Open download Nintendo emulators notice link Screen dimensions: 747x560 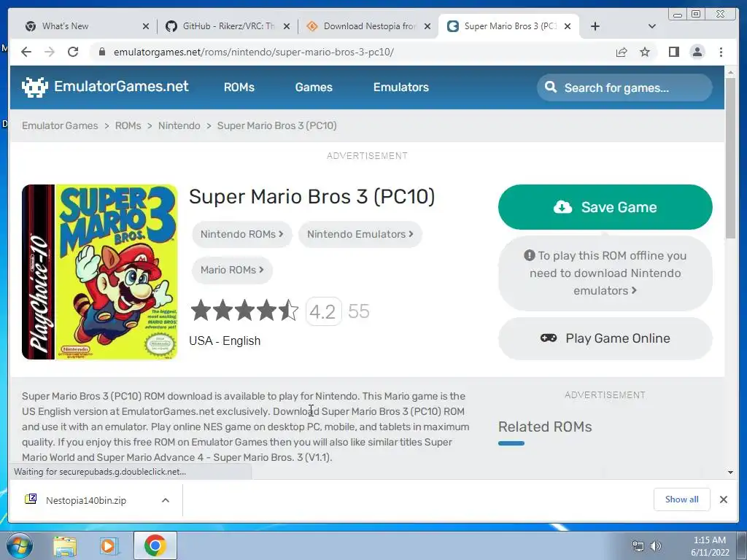pyautogui.click(x=605, y=273)
